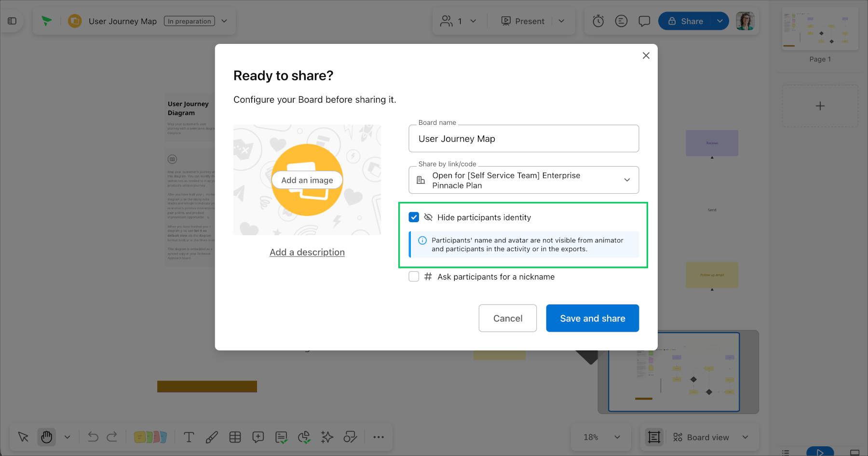Click the user profile avatar

pyautogui.click(x=745, y=21)
